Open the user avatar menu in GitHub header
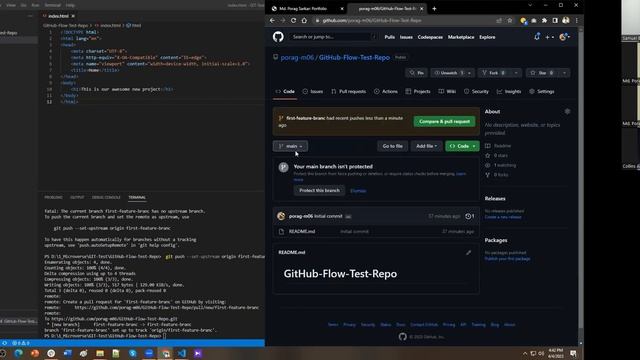This screenshot has height=360, width=640. [564, 37]
